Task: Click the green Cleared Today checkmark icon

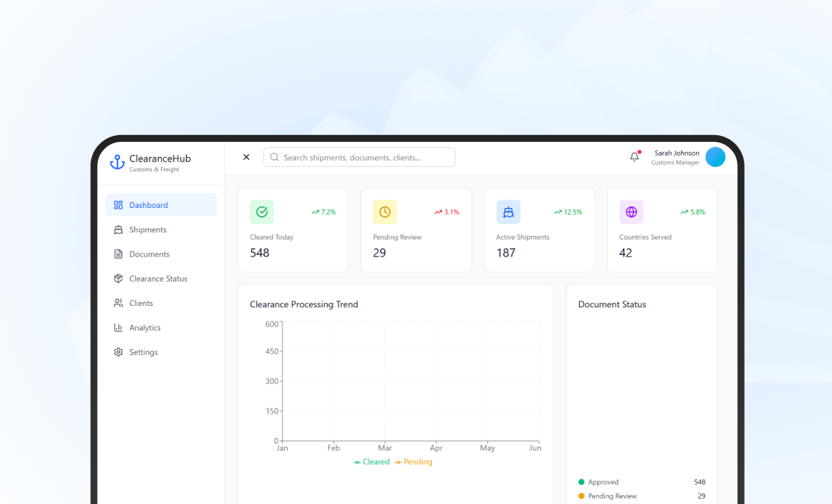Action: (x=262, y=213)
